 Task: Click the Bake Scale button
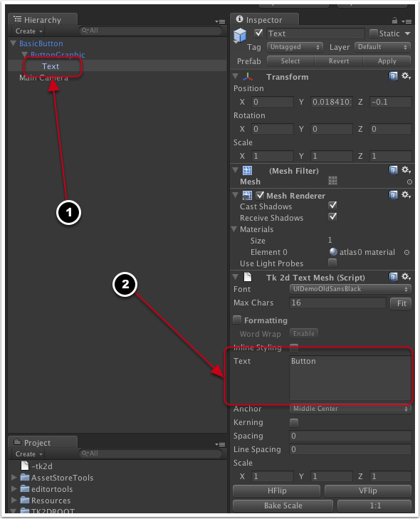(283, 505)
